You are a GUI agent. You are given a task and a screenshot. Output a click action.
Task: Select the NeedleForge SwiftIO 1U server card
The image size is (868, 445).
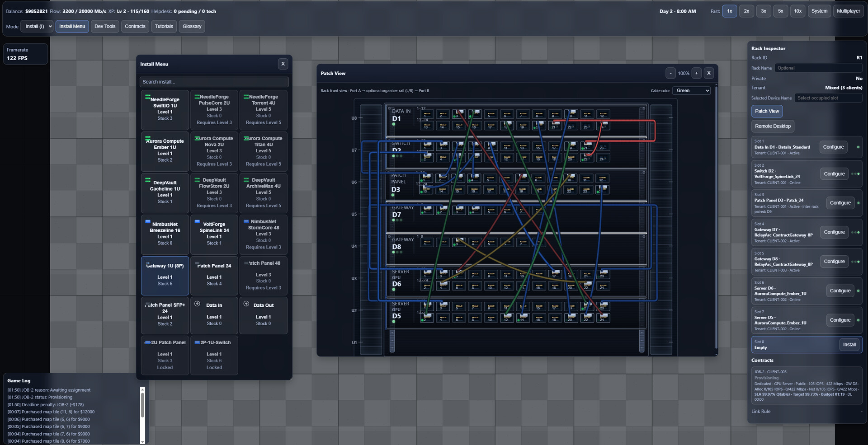click(x=165, y=109)
